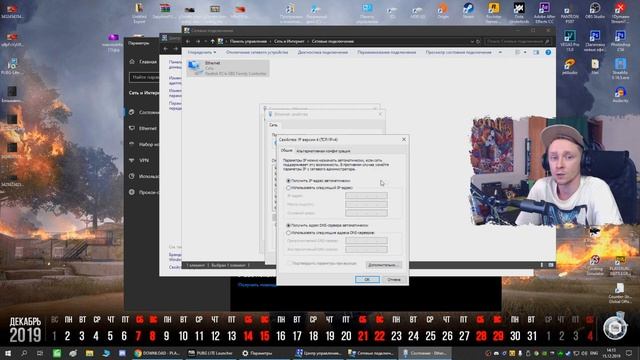Open Audacity desktop shortcut
The height and width of the screenshot is (360, 640).
coord(620,95)
